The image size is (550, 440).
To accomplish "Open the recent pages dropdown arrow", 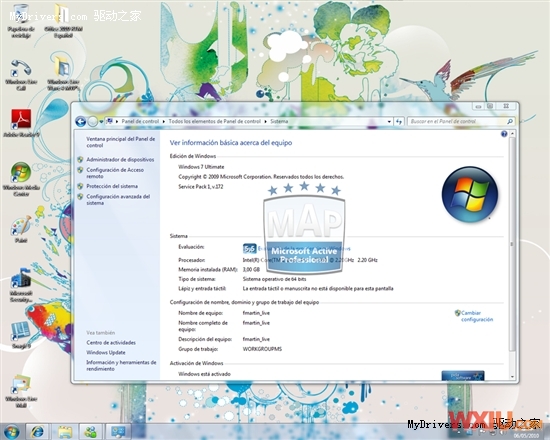I will (x=101, y=122).
